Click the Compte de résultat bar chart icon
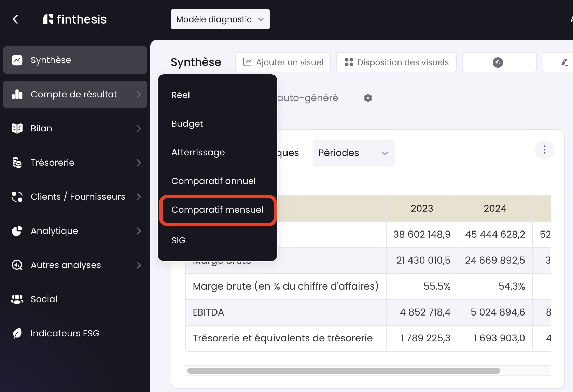This screenshot has height=392, width=573. 16,94
